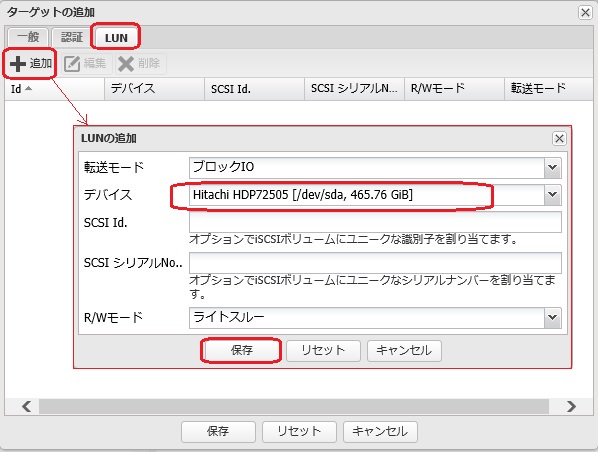Click リセット in the LUNの追加 dialog
The height and width of the screenshot is (452, 598).
[323, 350]
